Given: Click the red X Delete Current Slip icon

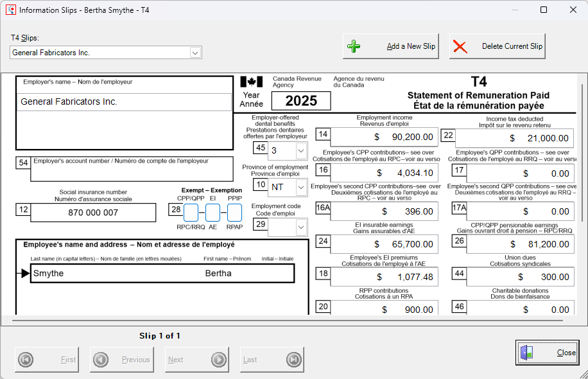Looking at the screenshot, I should [460, 46].
